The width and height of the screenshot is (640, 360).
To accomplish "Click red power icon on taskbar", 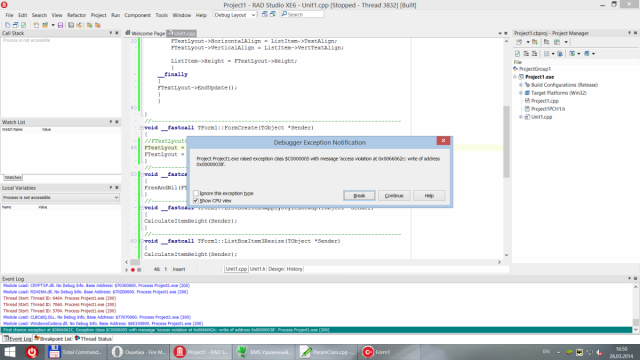I will pos(32,352).
